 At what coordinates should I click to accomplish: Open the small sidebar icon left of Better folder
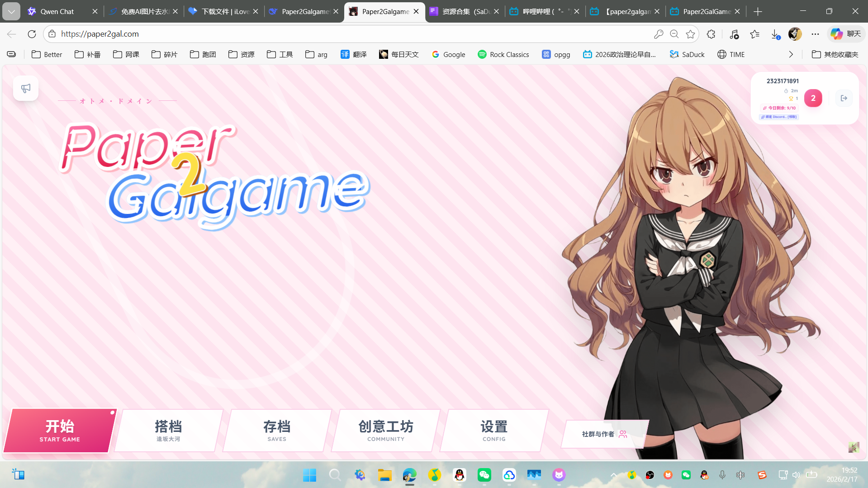[11, 54]
